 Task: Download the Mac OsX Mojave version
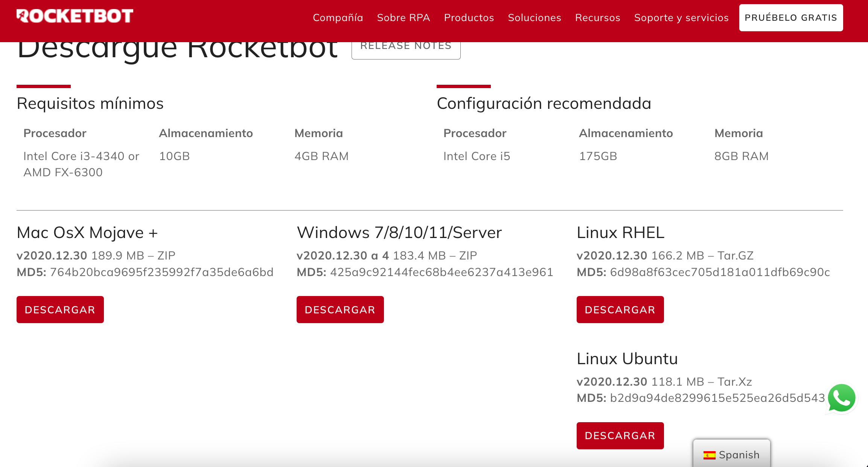pyautogui.click(x=60, y=310)
